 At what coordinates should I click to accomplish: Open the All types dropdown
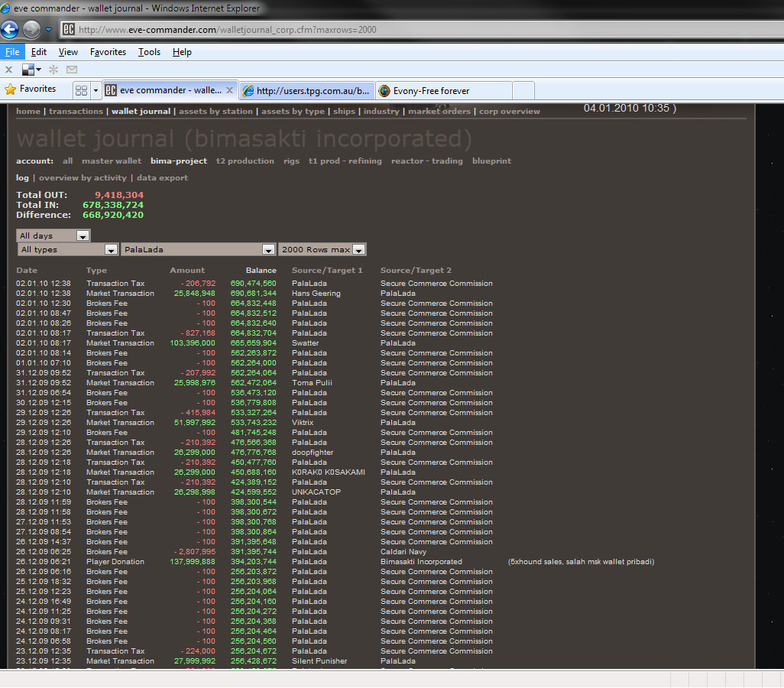67,249
